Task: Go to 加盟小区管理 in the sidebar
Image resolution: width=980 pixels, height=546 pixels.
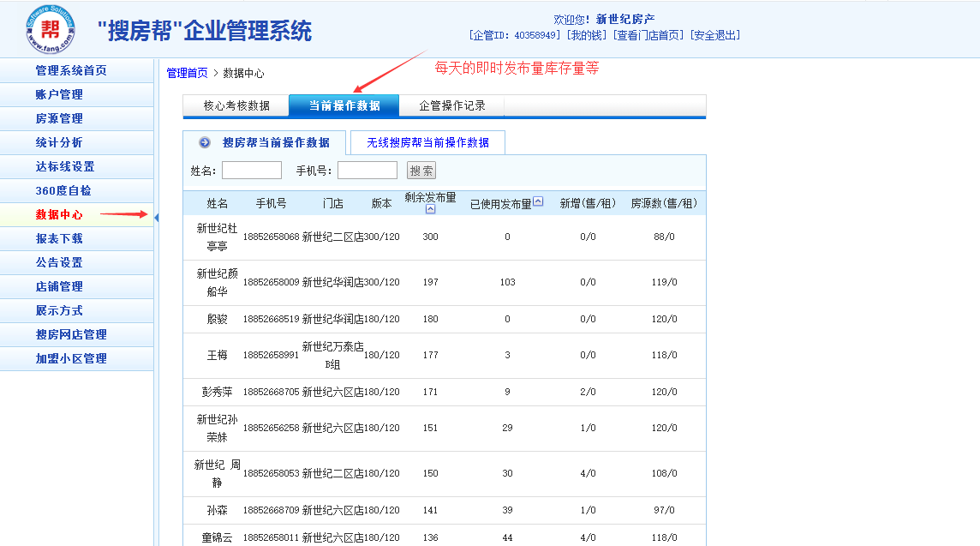Action: click(x=71, y=358)
